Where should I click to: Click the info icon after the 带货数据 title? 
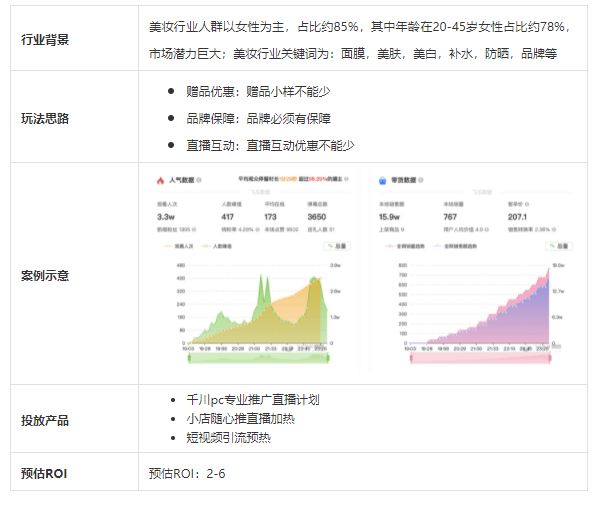tap(421, 180)
